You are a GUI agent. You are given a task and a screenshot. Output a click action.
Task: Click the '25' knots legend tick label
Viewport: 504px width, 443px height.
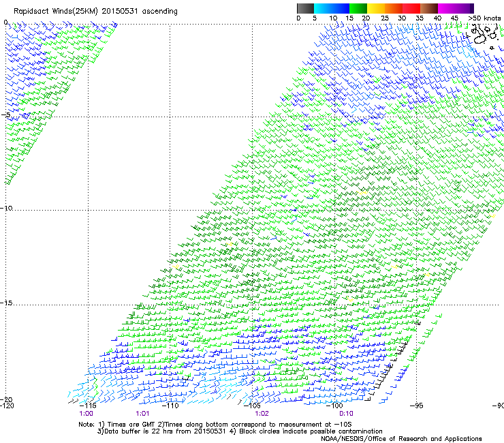tap(384, 18)
